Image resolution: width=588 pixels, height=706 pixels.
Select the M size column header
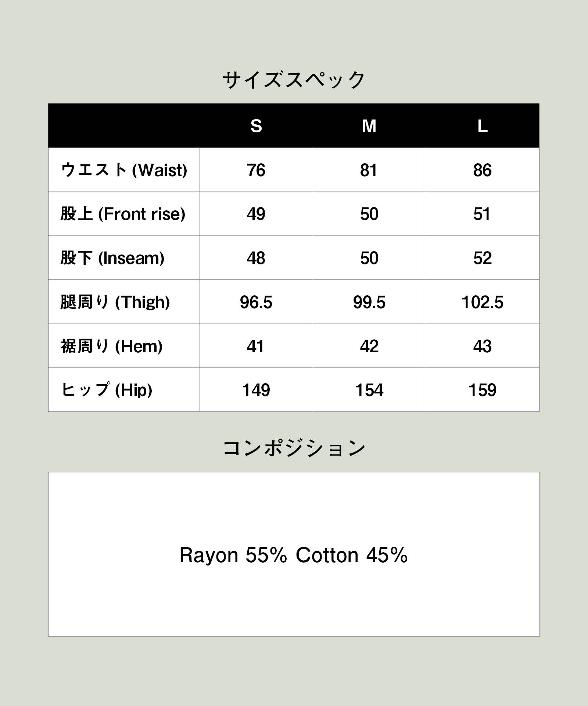click(x=369, y=126)
